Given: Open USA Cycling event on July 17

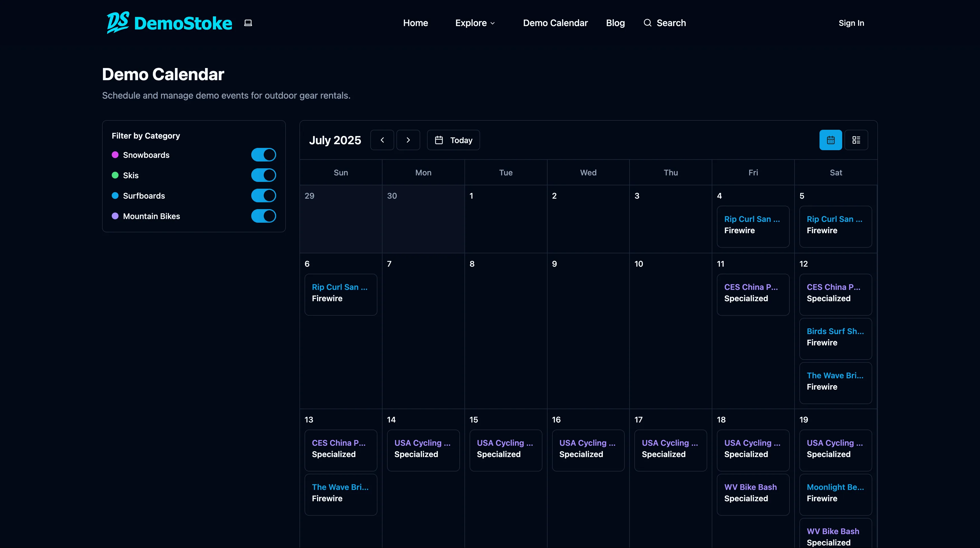Looking at the screenshot, I should [670, 450].
